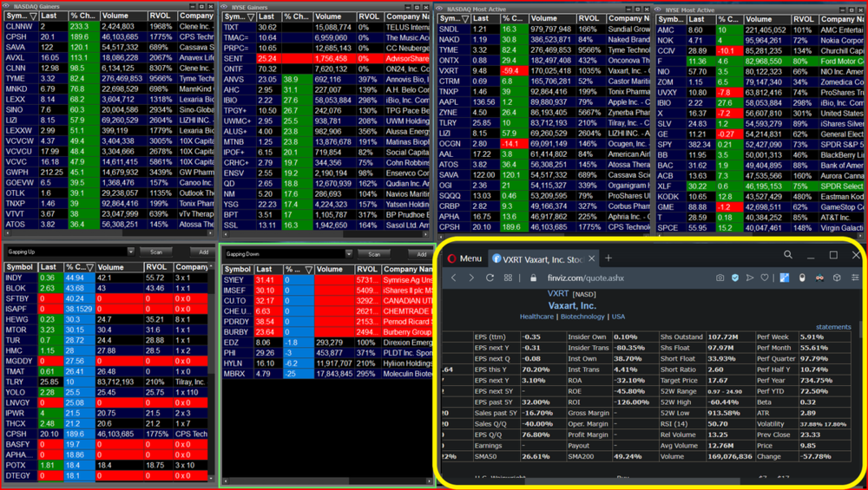The width and height of the screenshot is (868, 490).
Task: Click Volume header in NASDAQ Gainers
Action: pyautogui.click(x=123, y=16)
